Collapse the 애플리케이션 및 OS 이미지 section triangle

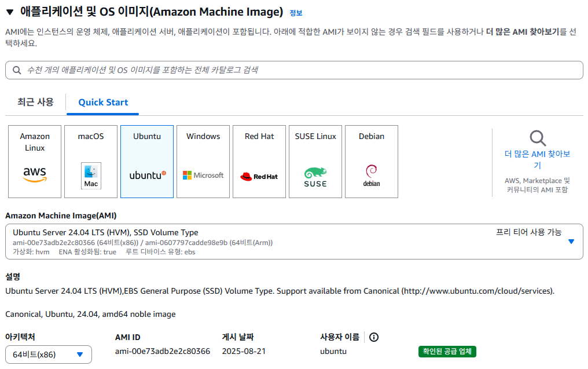tap(10, 12)
